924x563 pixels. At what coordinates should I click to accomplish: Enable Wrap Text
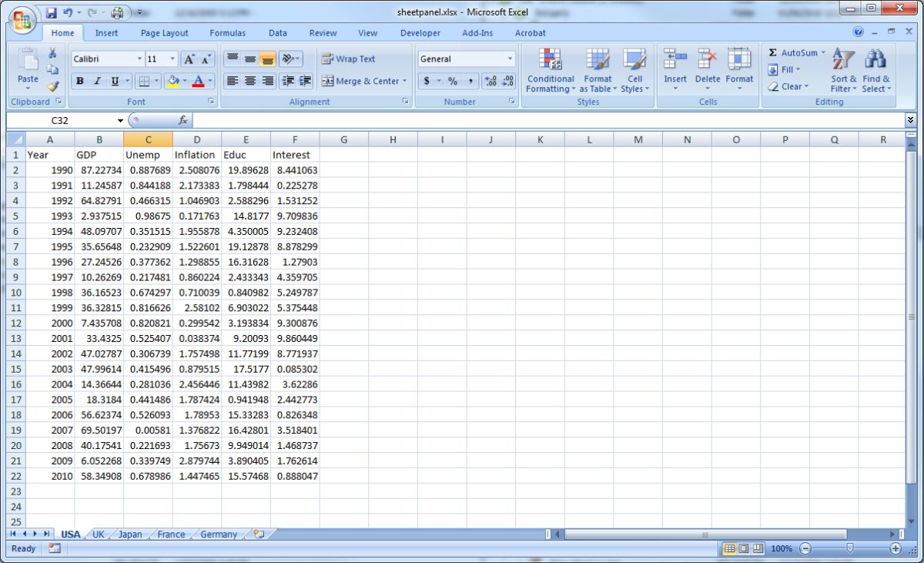348,59
